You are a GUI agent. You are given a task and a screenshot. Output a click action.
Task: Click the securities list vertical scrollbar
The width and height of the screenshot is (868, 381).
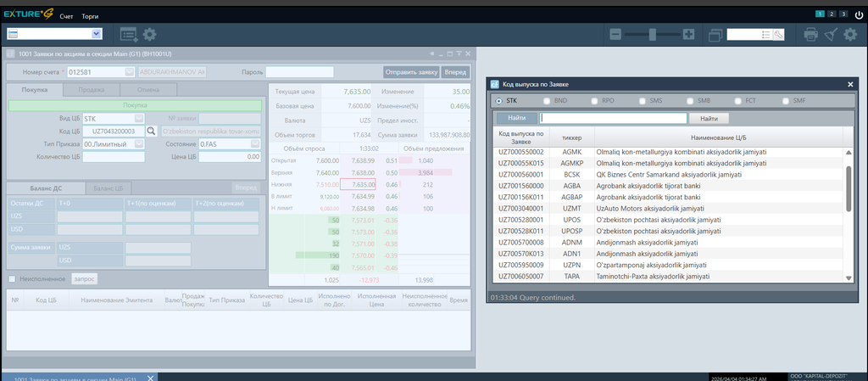[x=849, y=188]
